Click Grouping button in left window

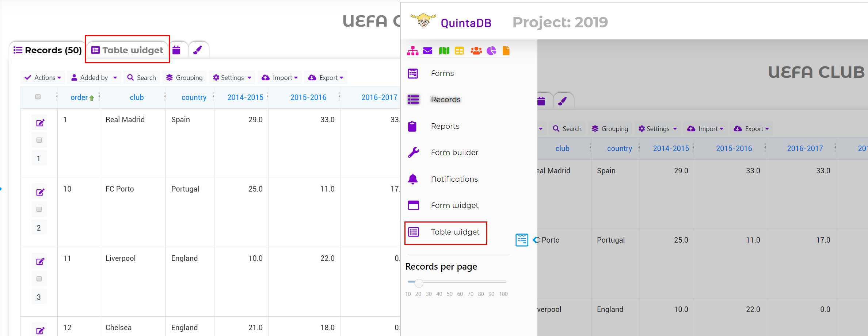(184, 77)
